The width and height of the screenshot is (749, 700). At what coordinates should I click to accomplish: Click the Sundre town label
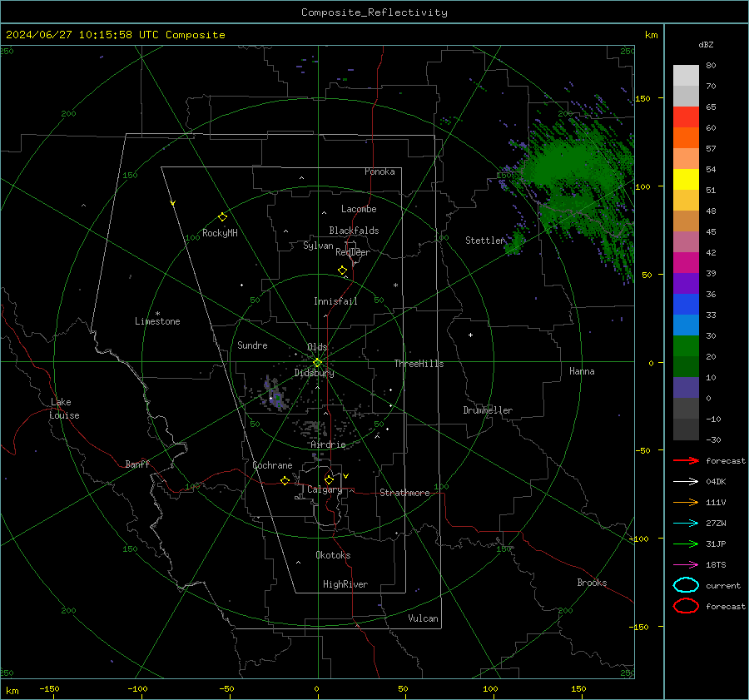252,345
